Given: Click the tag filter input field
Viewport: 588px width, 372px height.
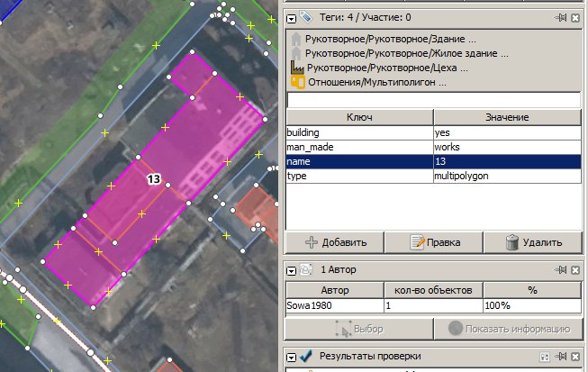Looking at the screenshot, I should (x=433, y=100).
